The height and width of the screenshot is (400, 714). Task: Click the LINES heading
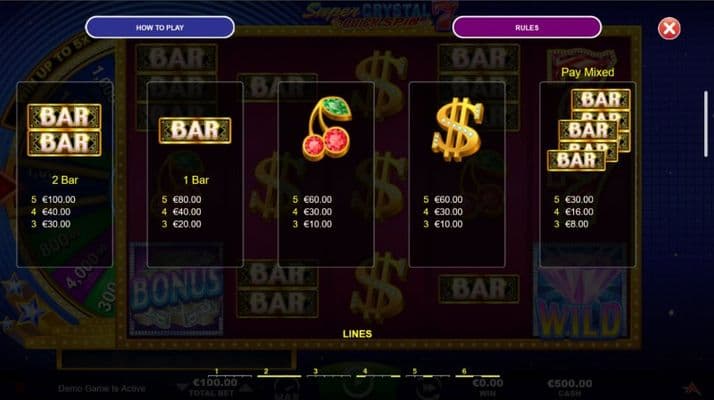click(x=357, y=333)
